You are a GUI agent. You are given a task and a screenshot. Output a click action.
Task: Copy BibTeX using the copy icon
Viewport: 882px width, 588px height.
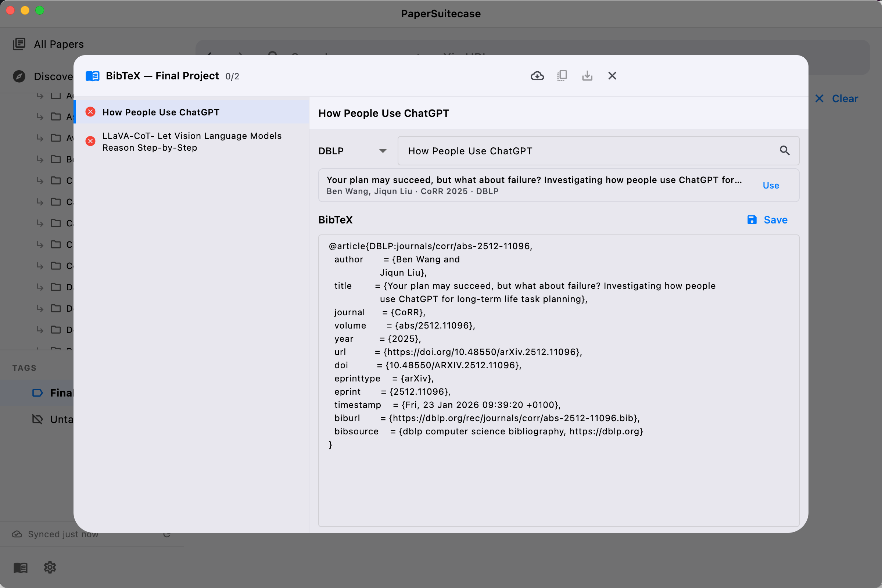tap(562, 75)
